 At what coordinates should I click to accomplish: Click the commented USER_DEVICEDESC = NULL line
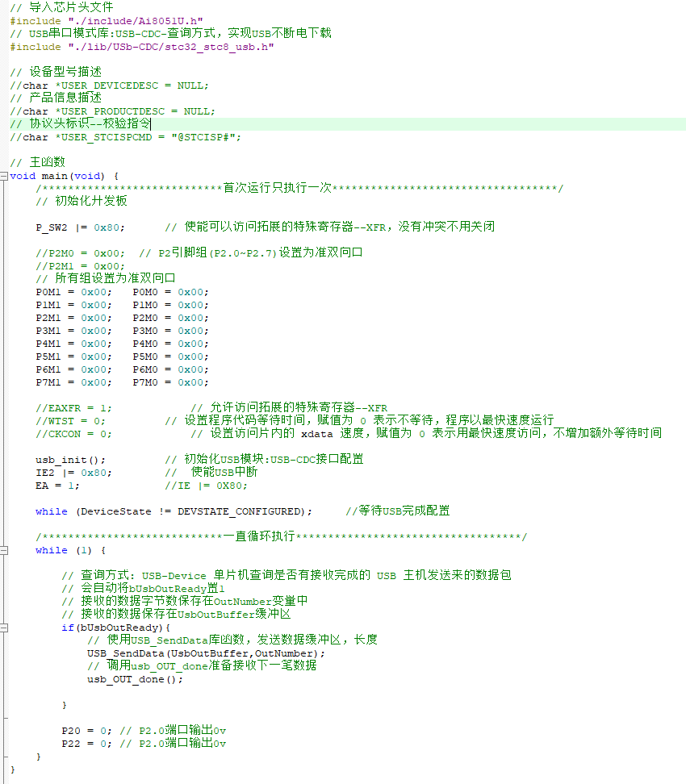click(110, 85)
